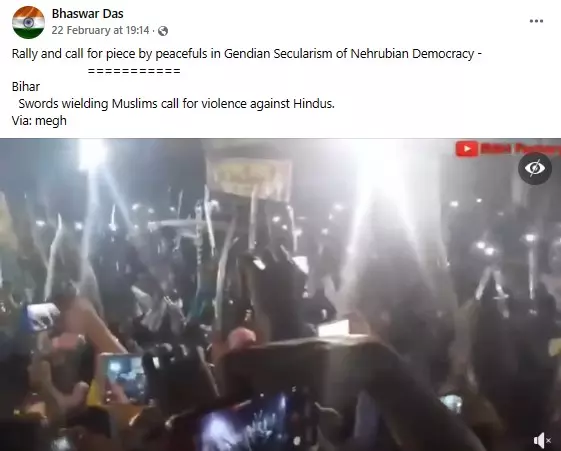
Task: Click the first line about Nehrubian Democracy
Action: 247,54
